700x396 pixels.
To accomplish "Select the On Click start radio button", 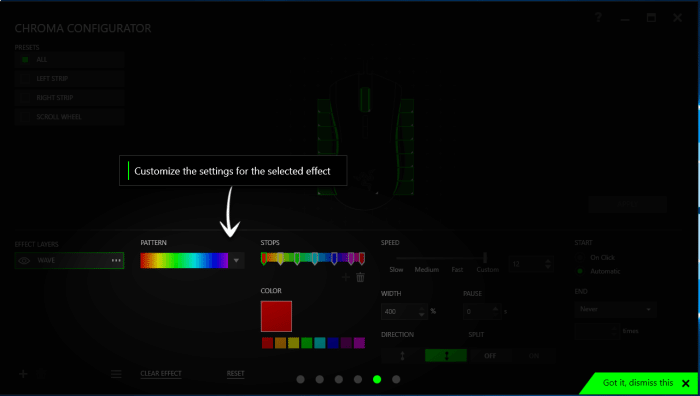I will pos(580,258).
